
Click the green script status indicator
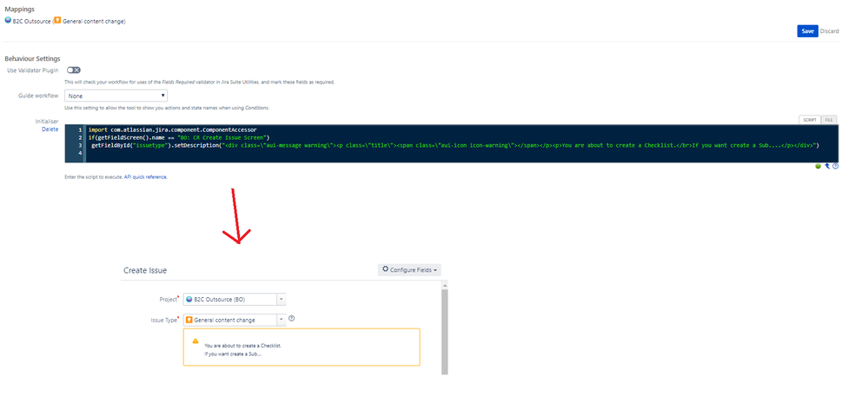pos(818,166)
